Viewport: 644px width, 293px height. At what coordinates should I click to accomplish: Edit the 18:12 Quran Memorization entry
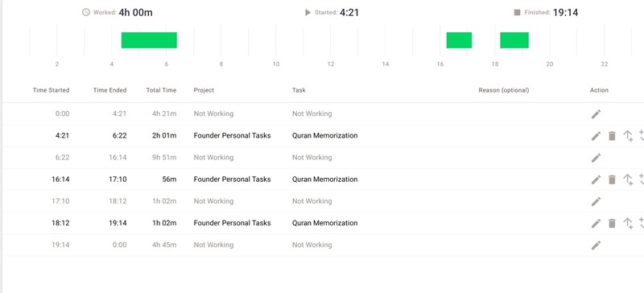point(596,223)
